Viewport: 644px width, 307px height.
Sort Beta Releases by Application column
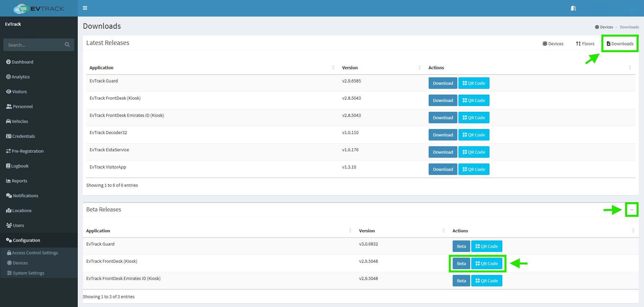click(x=219, y=231)
